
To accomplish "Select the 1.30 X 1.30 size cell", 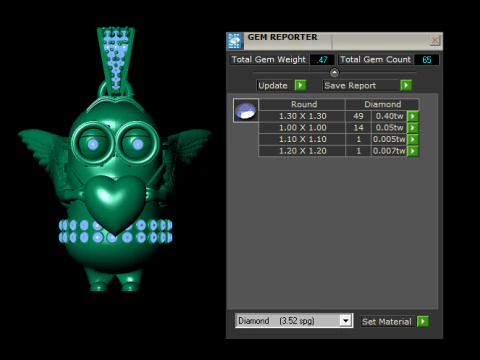I will pos(302,116).
